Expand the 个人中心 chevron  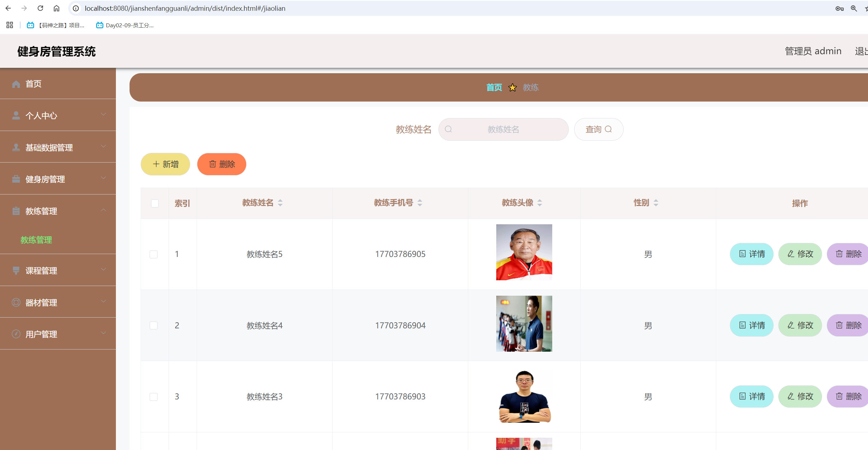[x=103, y=114]
